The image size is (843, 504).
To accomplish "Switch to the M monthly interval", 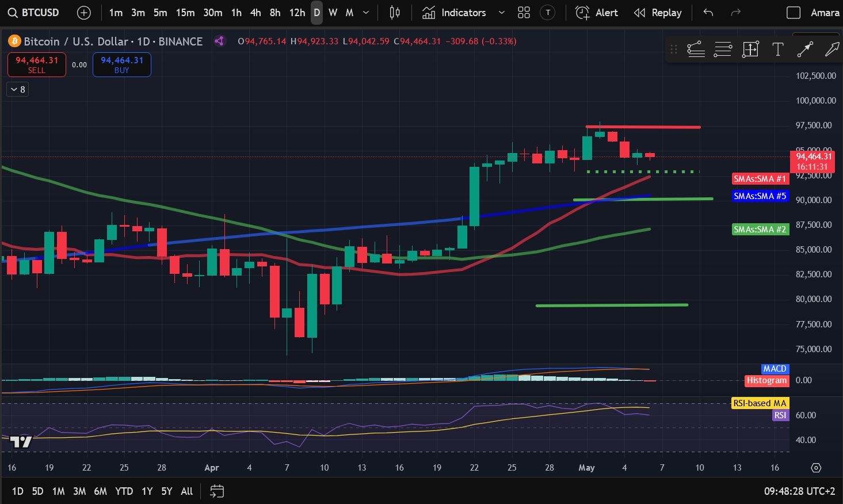I will [x=349, y=13].
